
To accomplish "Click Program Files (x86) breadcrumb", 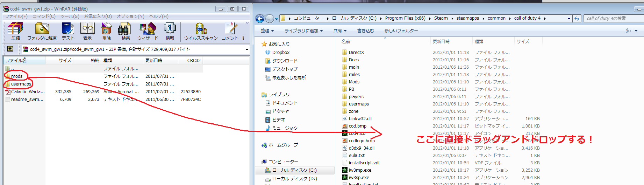I will coord(405,18).
